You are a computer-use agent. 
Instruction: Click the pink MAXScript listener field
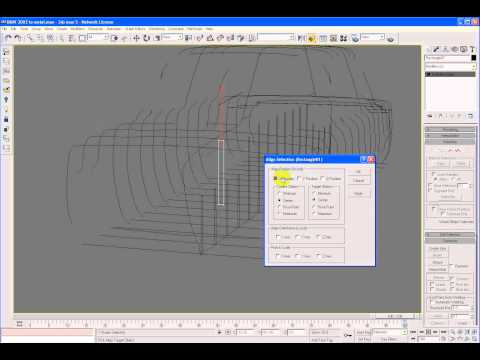point(47,332)
